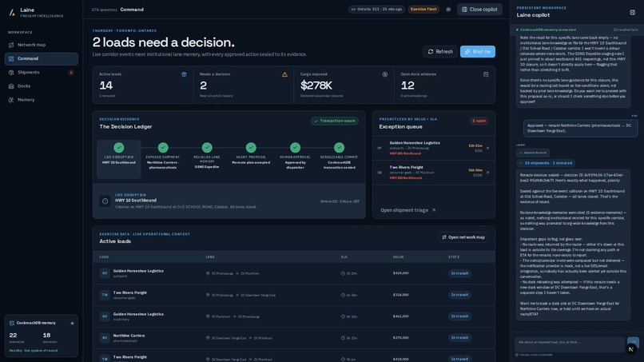Viewport: 644px width, 362px height.
Task: Click In transit status of $316,000 load
Action: (x=459, y=295)
